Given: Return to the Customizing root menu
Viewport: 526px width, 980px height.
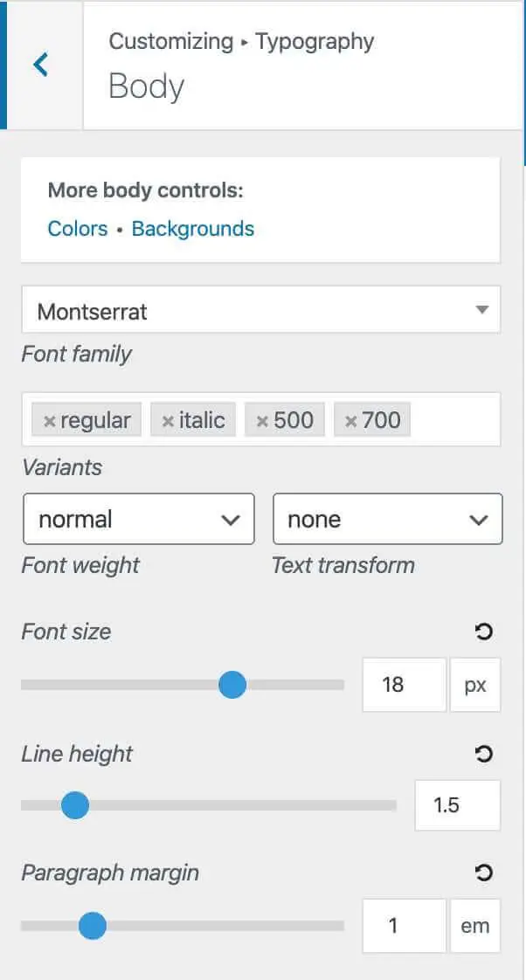Looking at the screenshot, I should (x=170, y=41).
